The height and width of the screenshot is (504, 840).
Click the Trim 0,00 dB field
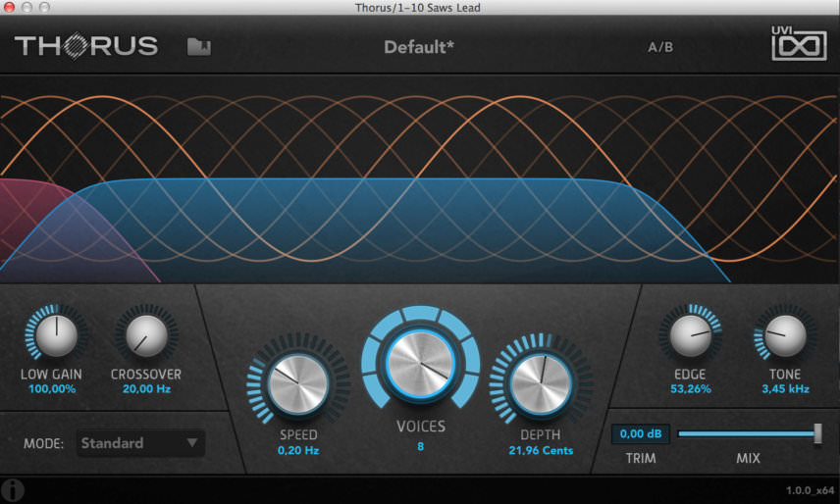(640, 433)
